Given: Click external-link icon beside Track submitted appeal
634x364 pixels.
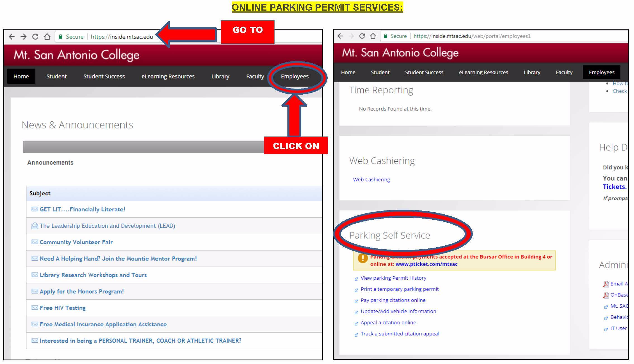Looking at the screenshot, I should pyautogui.click(x=356, y=335).
